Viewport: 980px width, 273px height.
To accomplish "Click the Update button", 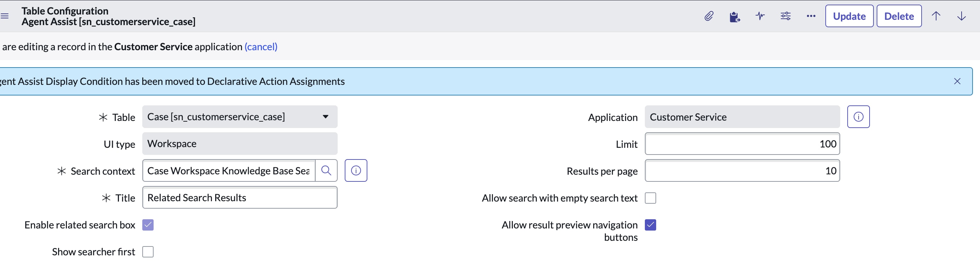I will (849, 16).
